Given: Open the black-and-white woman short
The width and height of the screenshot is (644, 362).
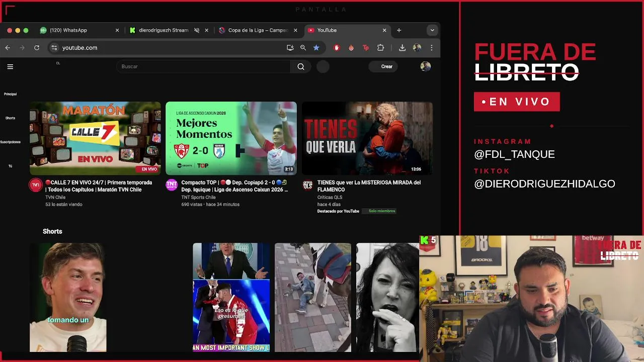Looking at the screenshot, I should (387, 297).
